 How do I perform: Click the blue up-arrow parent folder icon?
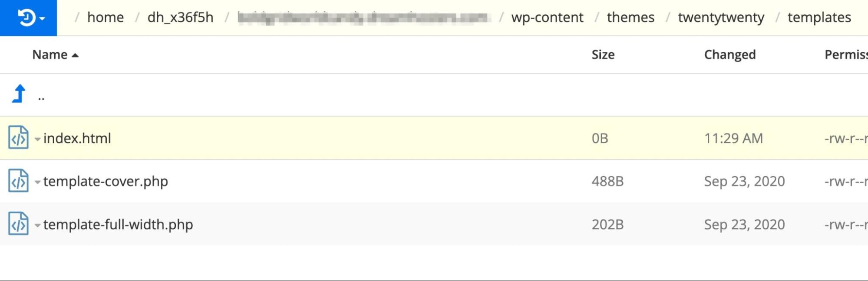pos(19,94)
